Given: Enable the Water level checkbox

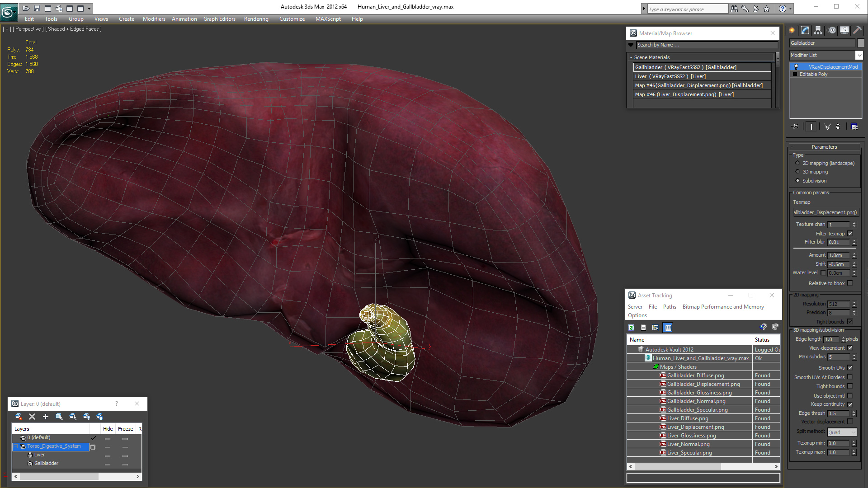Looking at the screenshot, I should click(x=823, y=273).
